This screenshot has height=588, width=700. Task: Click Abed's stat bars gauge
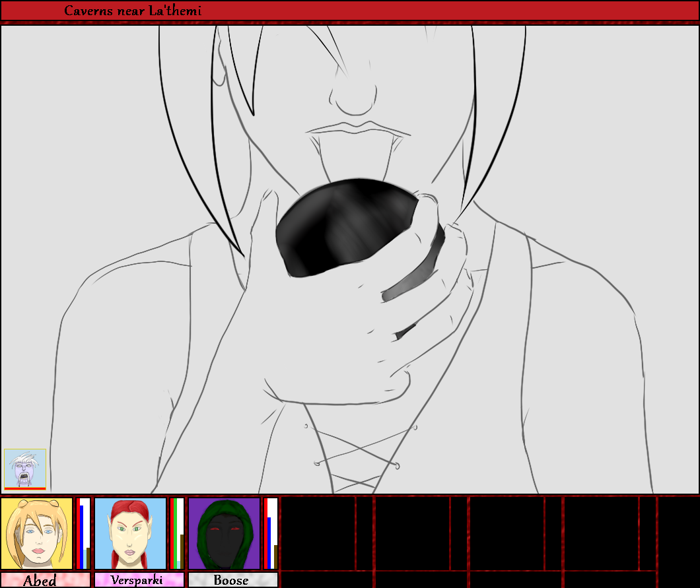83,533
